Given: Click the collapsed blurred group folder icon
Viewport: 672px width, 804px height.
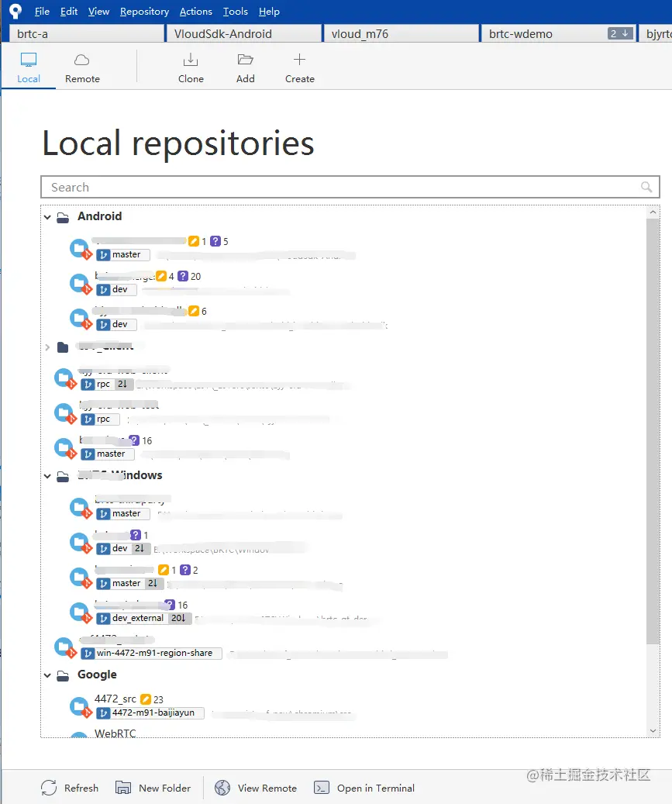Looking at the screenshot, I should pos(63,347).
